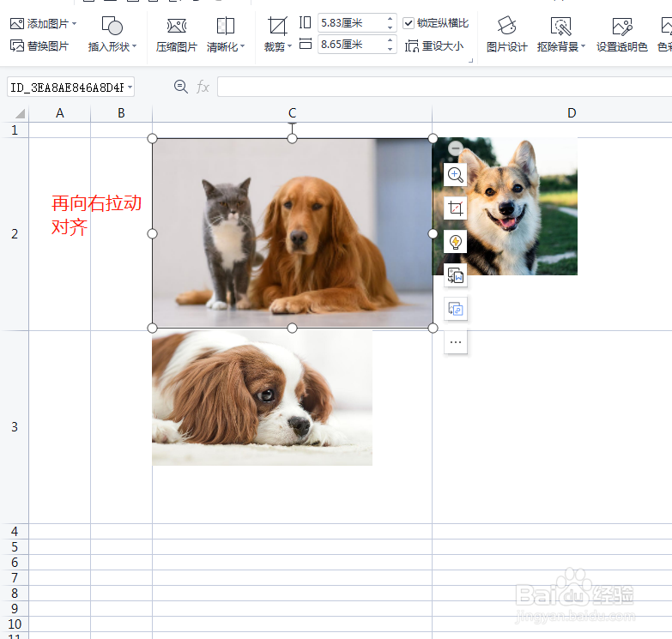Open the 裁剪 dropdown arrow
This screenshot has height=639, width=672.
point(290,46)
